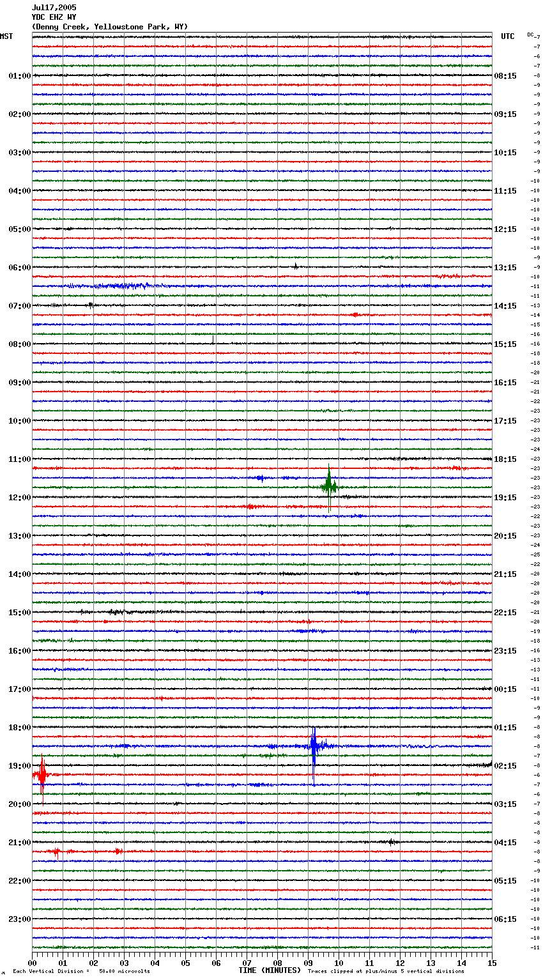Click the 15:00 MST time label
The image size is (543, 980).
tap(20, 613)
